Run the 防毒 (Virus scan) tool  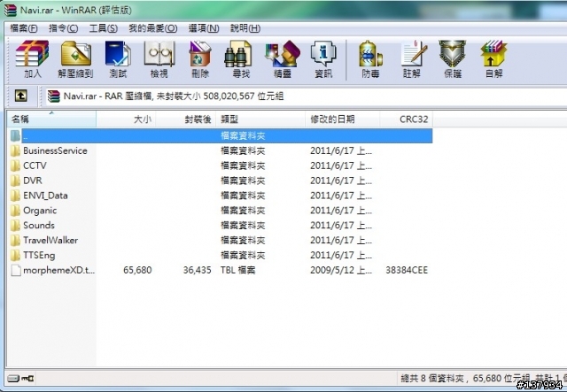click(370, 59)
